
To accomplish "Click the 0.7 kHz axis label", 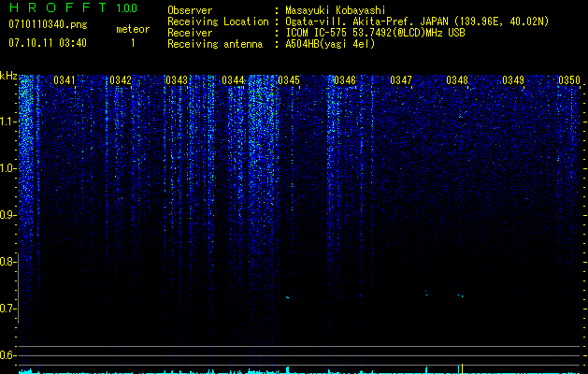I will (7, 309).
